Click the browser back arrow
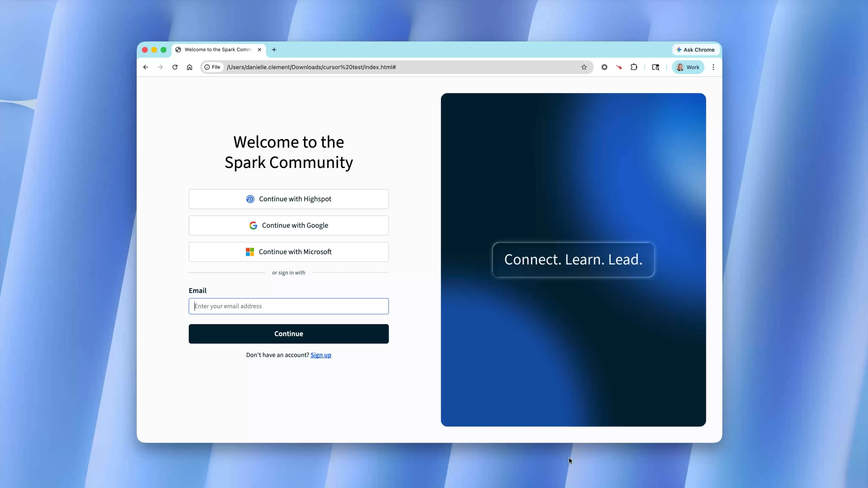This screenshot has width=868, height=488. click(146, 67)
